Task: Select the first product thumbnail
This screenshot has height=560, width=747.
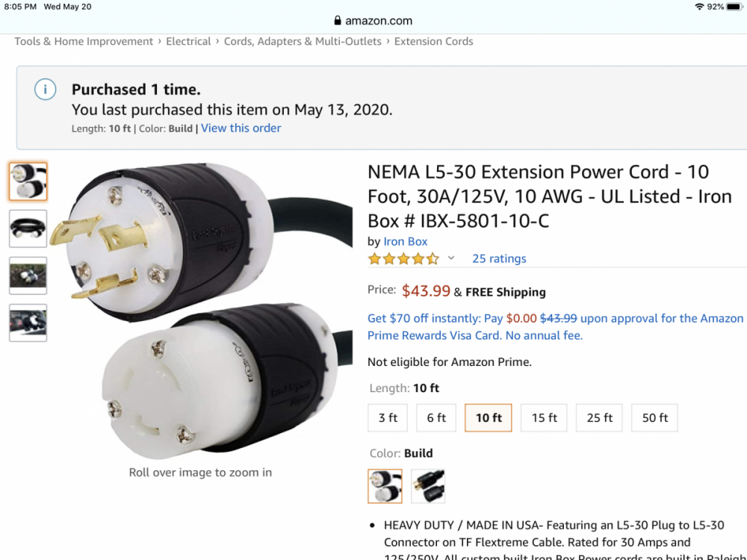Action: (x=28, y=181)
